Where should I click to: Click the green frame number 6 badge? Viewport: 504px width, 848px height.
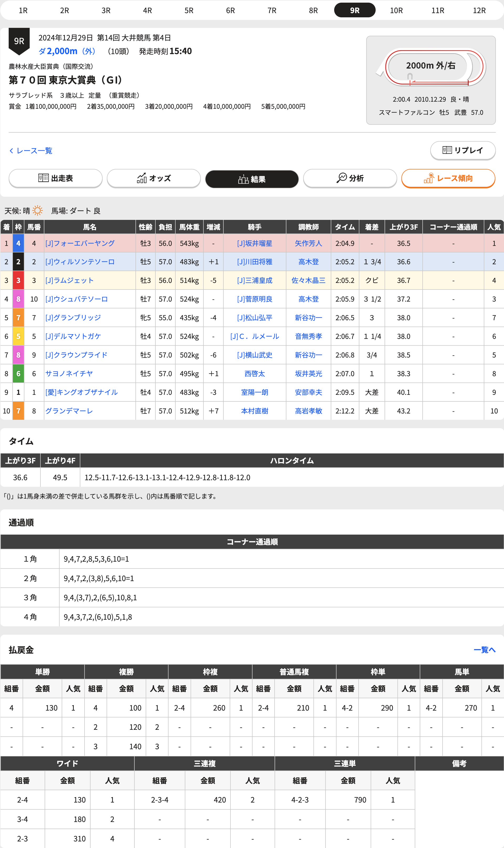click(18, 374)
